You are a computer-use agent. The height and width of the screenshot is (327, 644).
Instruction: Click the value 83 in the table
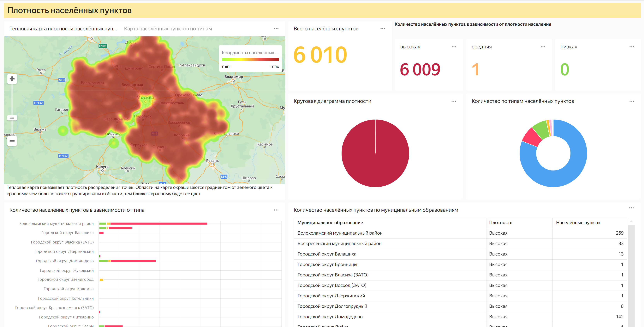coord(621,244)
